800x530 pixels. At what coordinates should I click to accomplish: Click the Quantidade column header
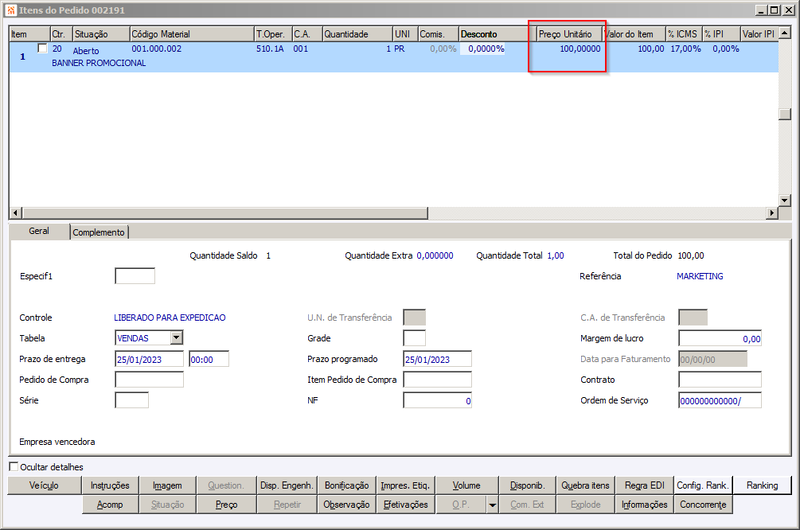tap(357, 34)
